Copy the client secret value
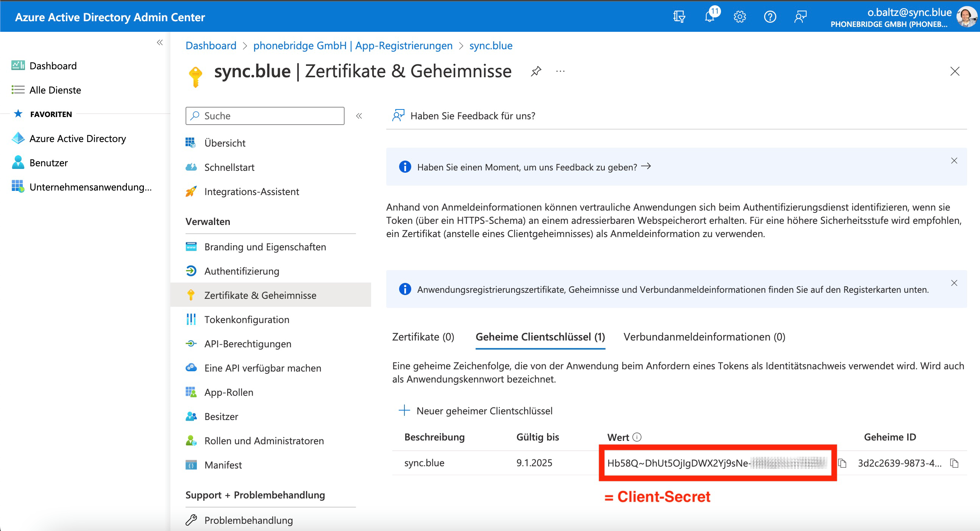 (842, 463)
